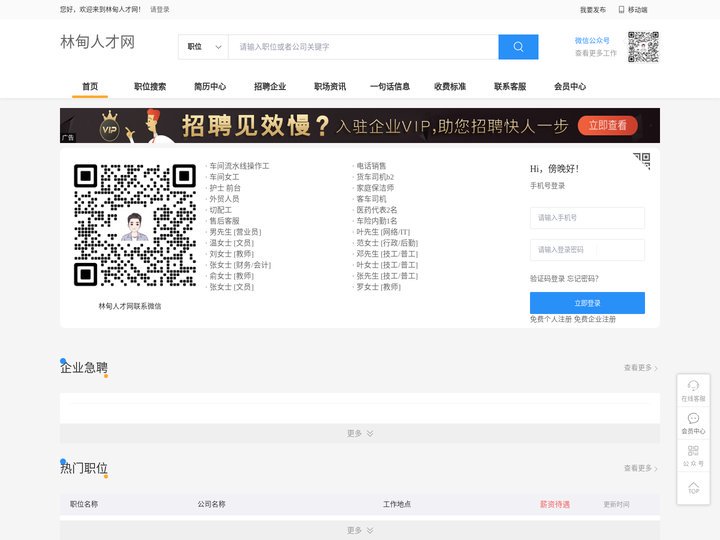This screenshot has height=540, width=720.
Task: Open the 车险内勤1名 job listing
Action: click(377, 221)
